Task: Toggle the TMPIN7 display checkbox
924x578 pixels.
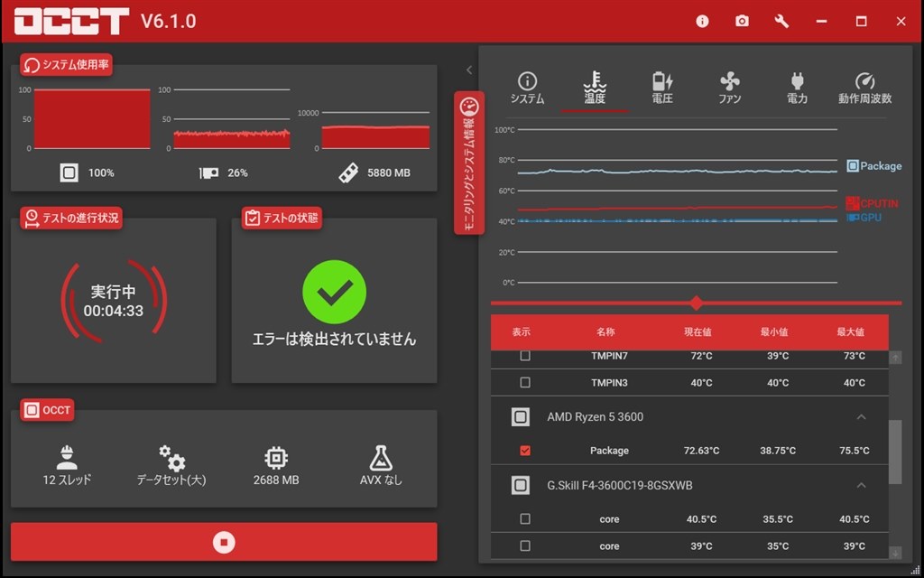Action: click(525, 356)
